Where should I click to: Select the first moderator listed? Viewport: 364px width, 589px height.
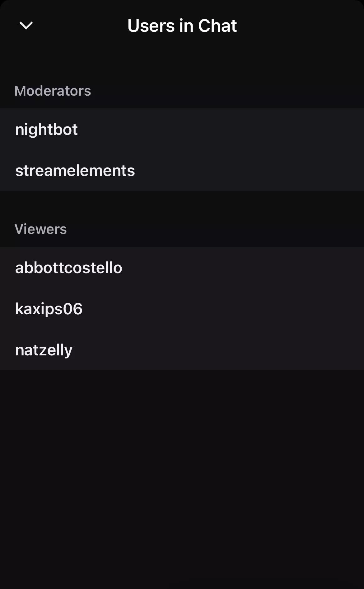(47, 129)
